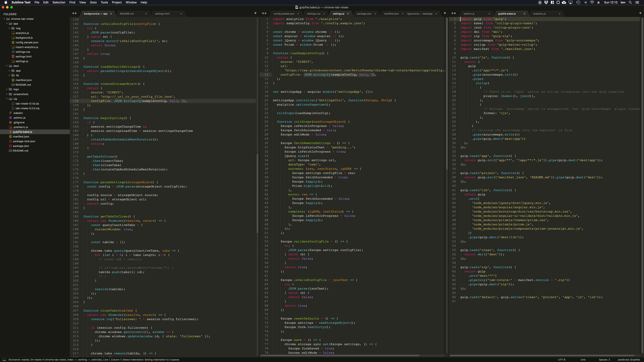Click the config.sample.json database icon
The height and width of the screenshot is (362, 644).
[13, 43]
